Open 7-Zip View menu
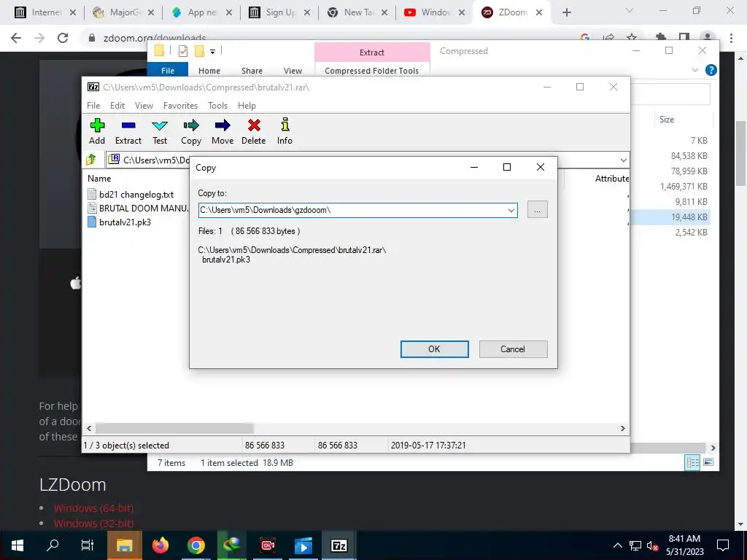Image resolution: width=747 pixels, height=560 pixels. [144, 106]
